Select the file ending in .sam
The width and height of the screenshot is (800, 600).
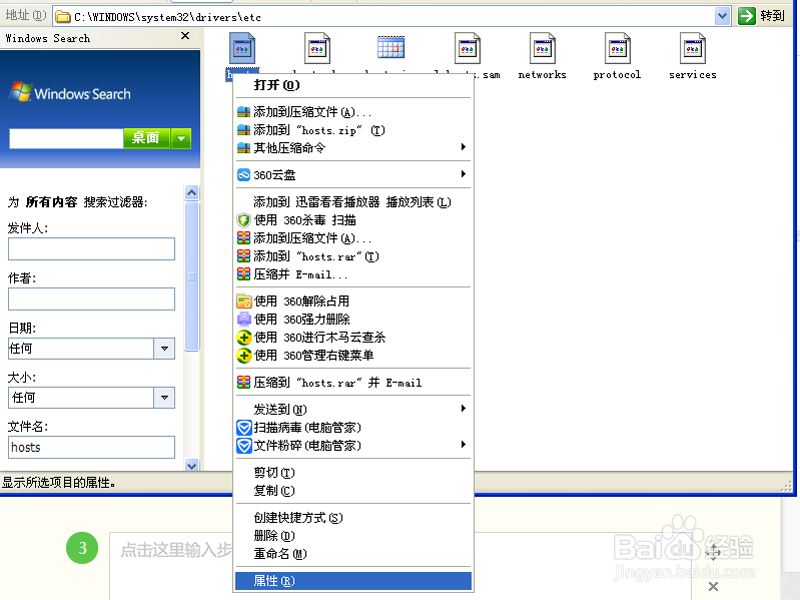(467, 49)
